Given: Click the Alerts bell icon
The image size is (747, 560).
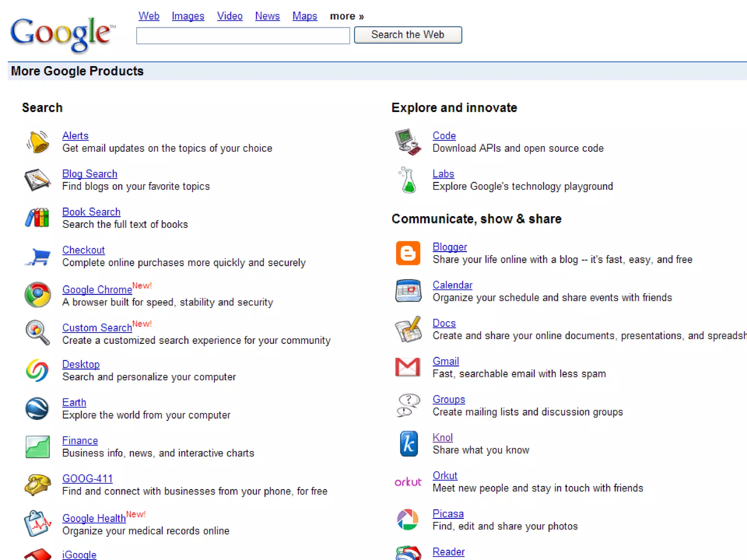Looking at the screenshot, I should 38,142.
